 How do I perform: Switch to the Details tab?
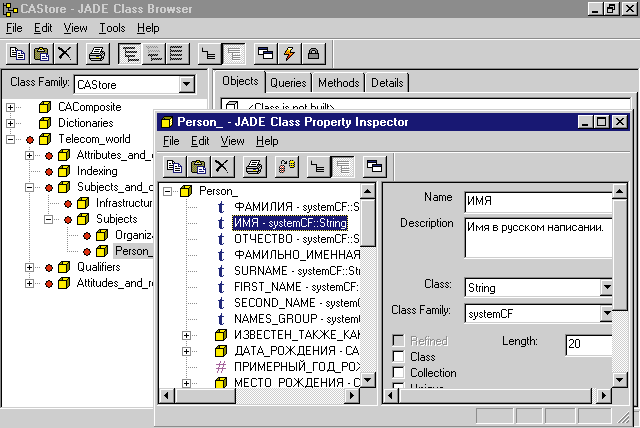pyautogui.click(x=387, y=83)
